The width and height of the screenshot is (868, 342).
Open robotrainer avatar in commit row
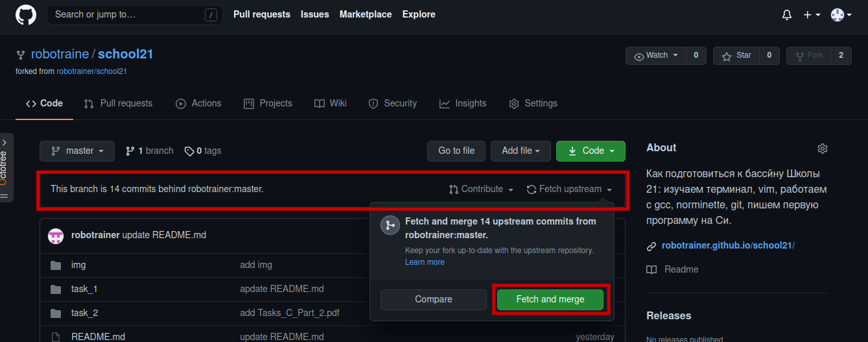click(56, 235)
